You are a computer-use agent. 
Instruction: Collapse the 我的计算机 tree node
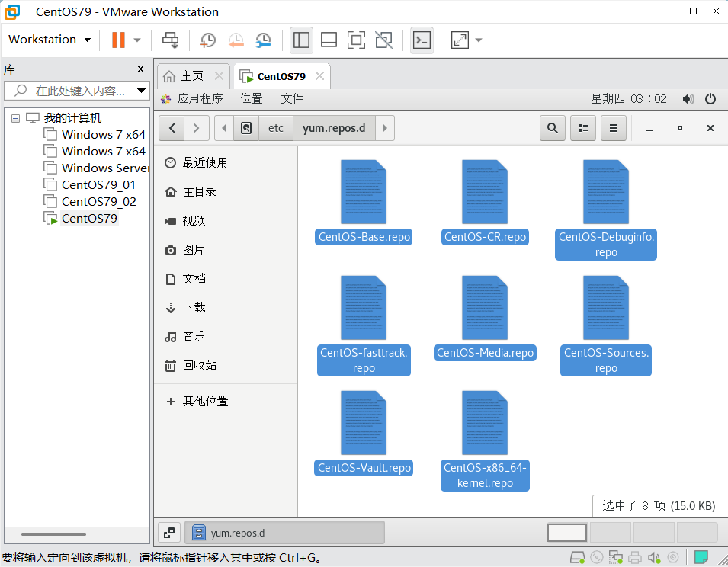tap(15, 118)
